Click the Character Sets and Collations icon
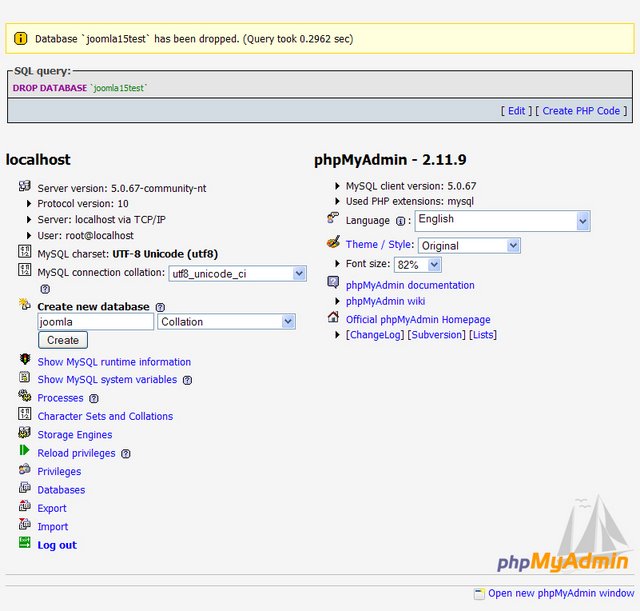Image resolution: width=640 pixels, height=611 pixels. (24, 413)
